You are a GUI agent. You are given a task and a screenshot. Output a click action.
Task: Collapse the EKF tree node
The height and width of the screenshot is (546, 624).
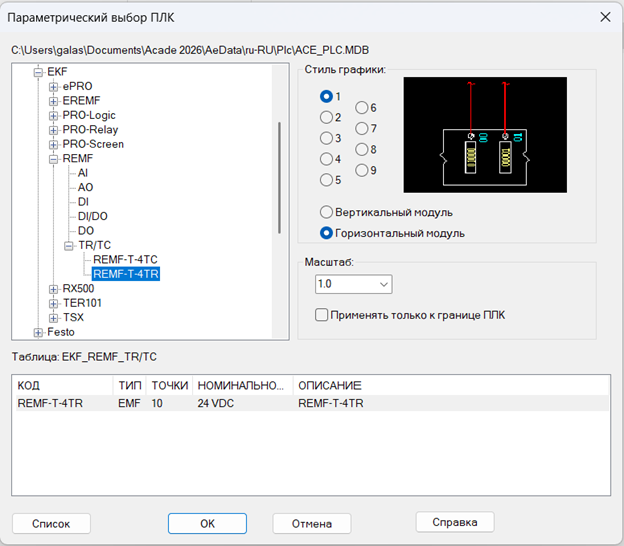point(38,72)
